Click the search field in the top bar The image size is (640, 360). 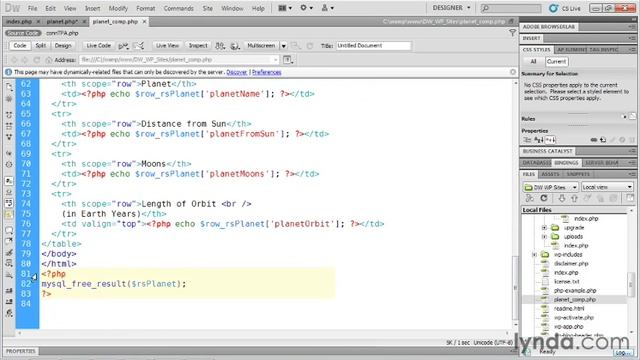[511, 8]
